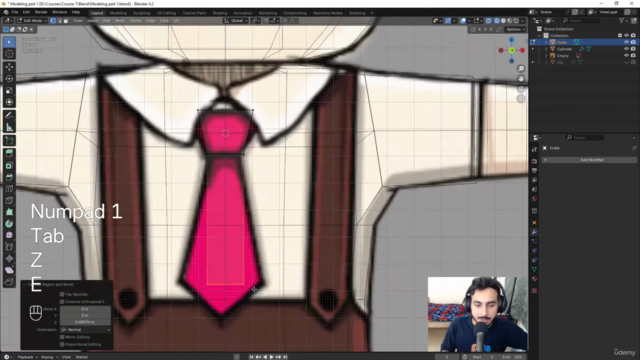This screenshot has width=640, height=360.
Task: Expand the Cube item in outliner
Action: click(546, 42)
